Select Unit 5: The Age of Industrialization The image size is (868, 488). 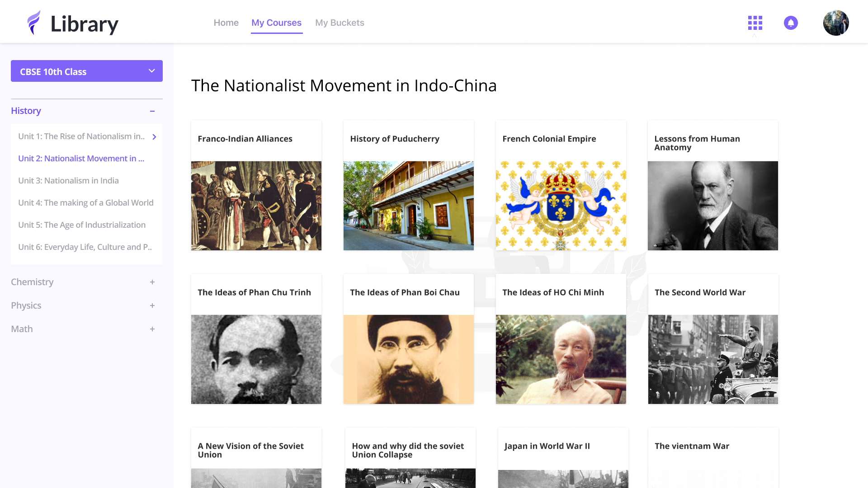[82, 225]
